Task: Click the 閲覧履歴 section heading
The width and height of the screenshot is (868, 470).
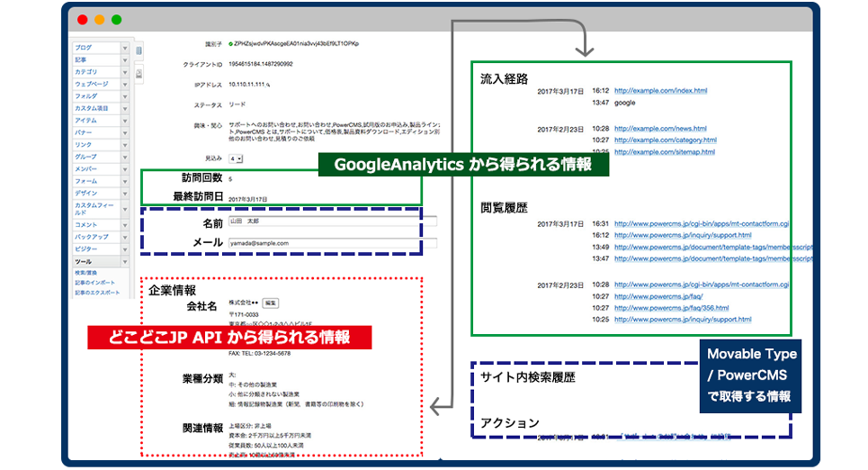Action: [504, 208]
